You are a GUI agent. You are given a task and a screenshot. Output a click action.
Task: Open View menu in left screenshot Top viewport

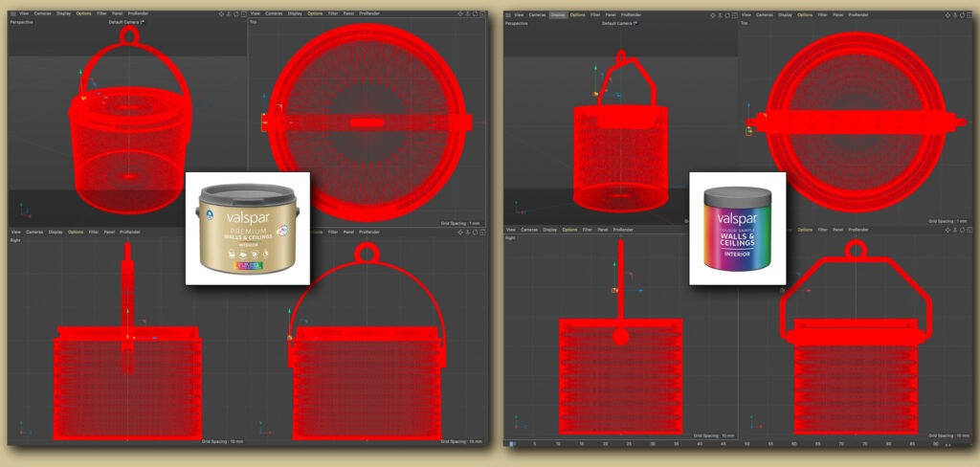(255, 13)
